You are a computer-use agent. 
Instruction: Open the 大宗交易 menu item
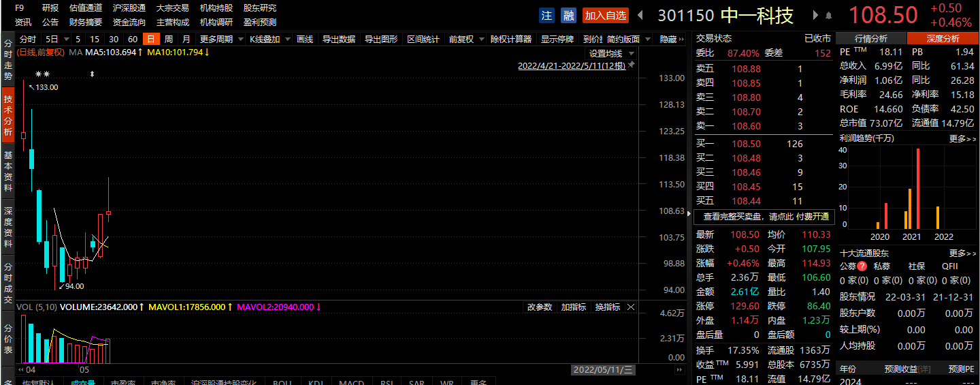tap(173, 8)
